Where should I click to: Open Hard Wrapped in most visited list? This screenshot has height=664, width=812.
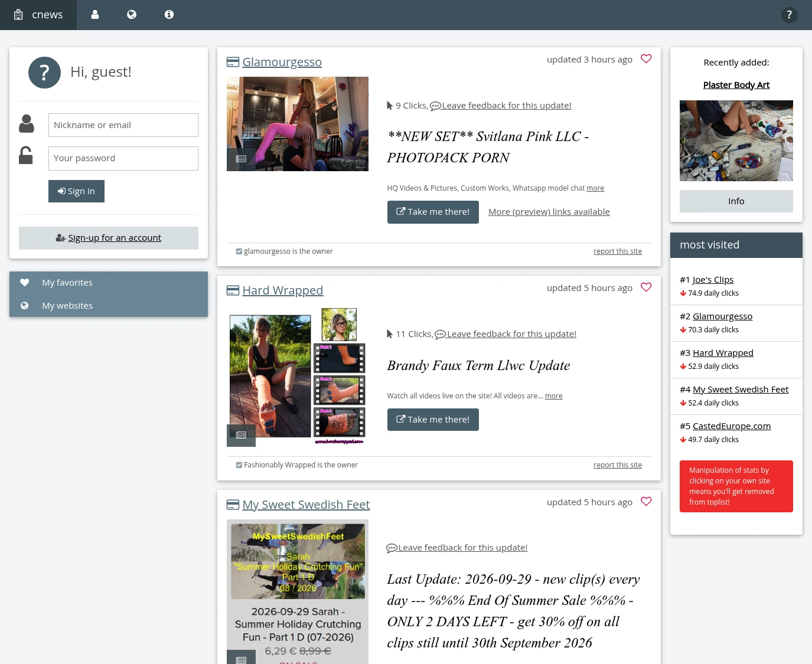tap(723, 353)
